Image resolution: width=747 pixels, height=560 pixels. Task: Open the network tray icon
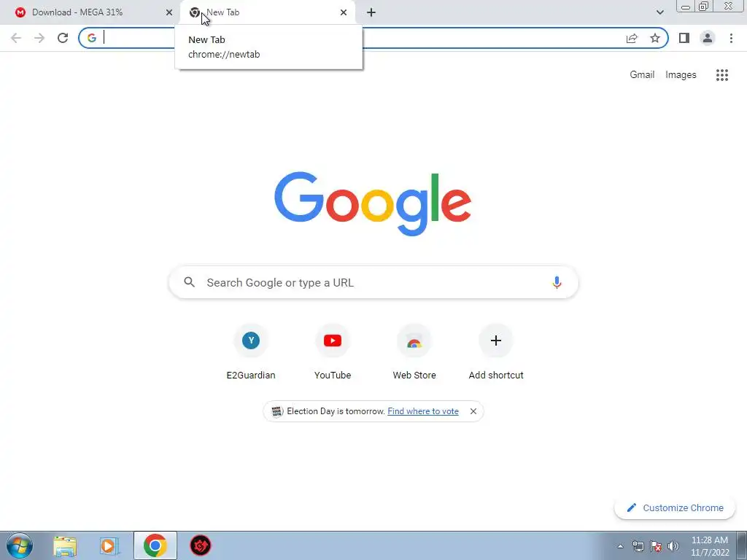(638, 546)
